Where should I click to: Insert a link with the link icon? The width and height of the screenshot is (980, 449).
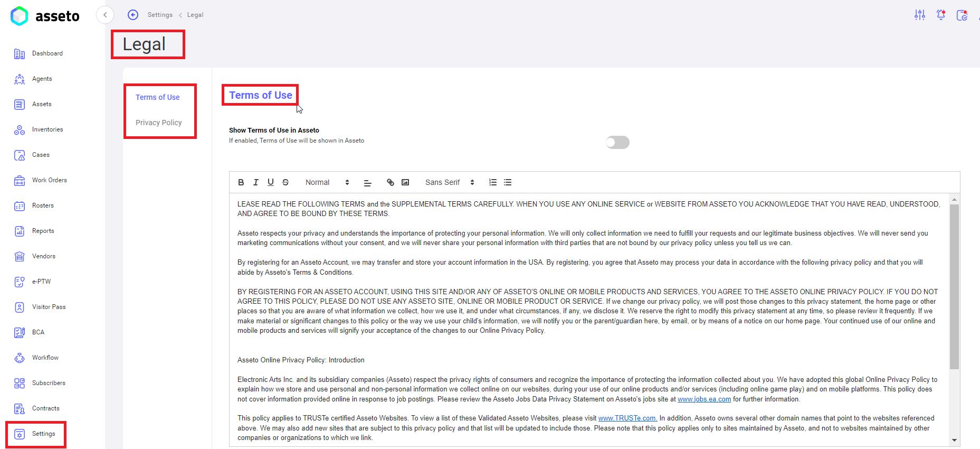[x=391, y=182]
